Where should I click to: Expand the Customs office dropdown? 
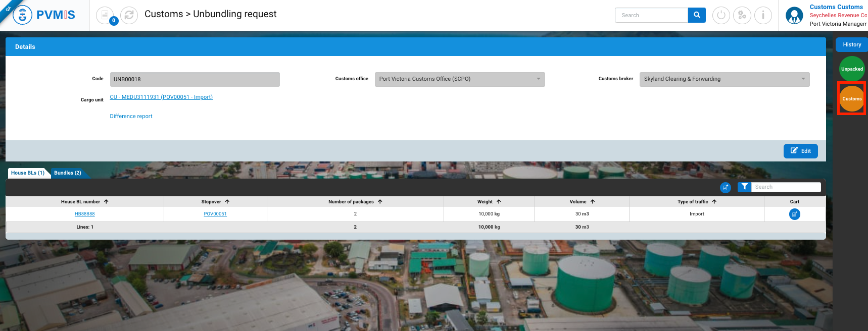(538, 79)
